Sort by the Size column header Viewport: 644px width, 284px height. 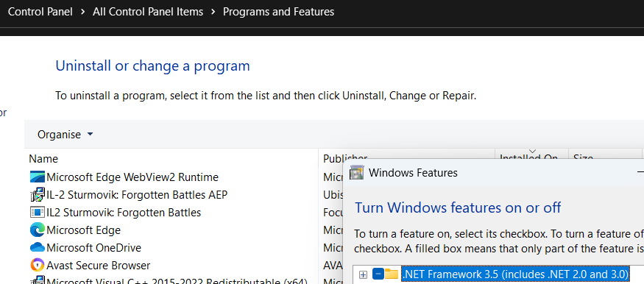coord(583,157)
